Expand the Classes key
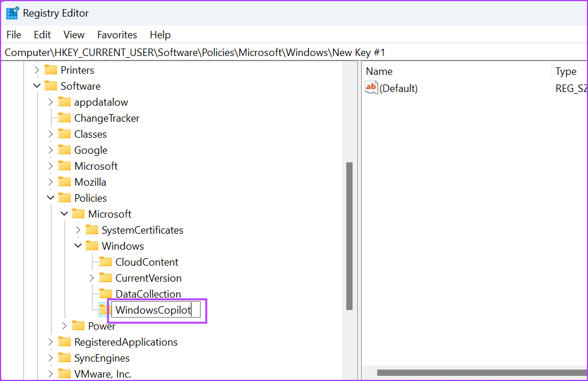The height and width of the screenshot is (381, 588). tap(51, 134)
